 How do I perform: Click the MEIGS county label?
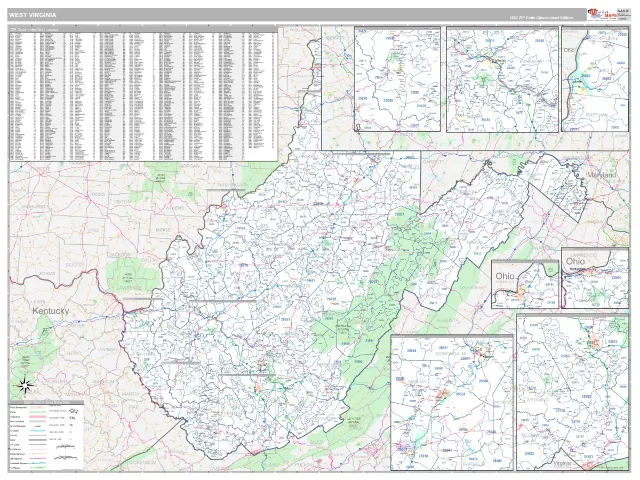pos(163,230)
